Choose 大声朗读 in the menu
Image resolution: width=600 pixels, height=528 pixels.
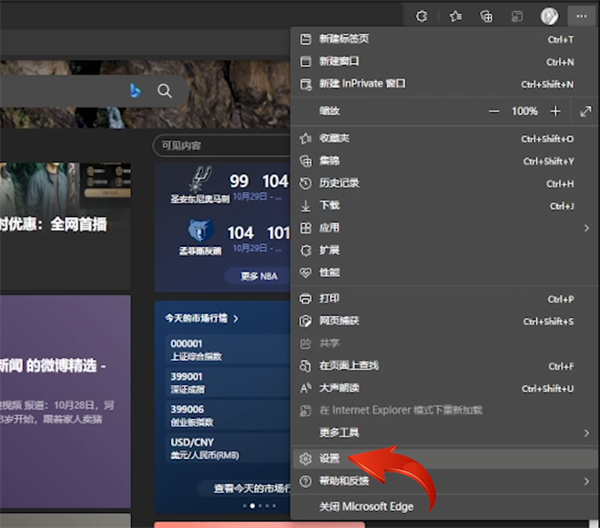tap(444, 388)
